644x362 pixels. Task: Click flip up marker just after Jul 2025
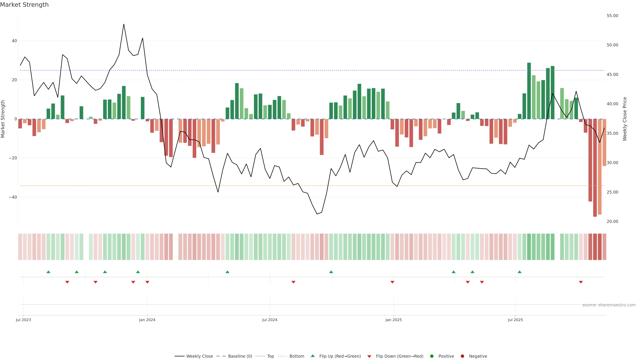coord(520,272)
